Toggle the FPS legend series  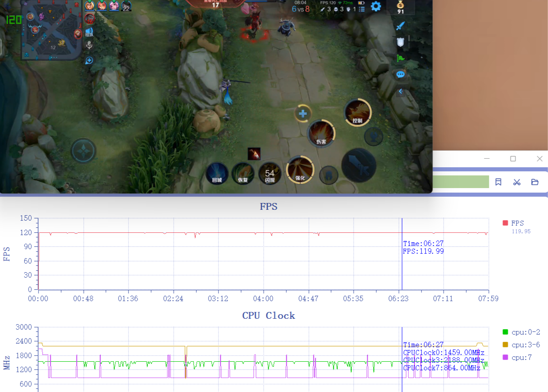tap(514, 223)
